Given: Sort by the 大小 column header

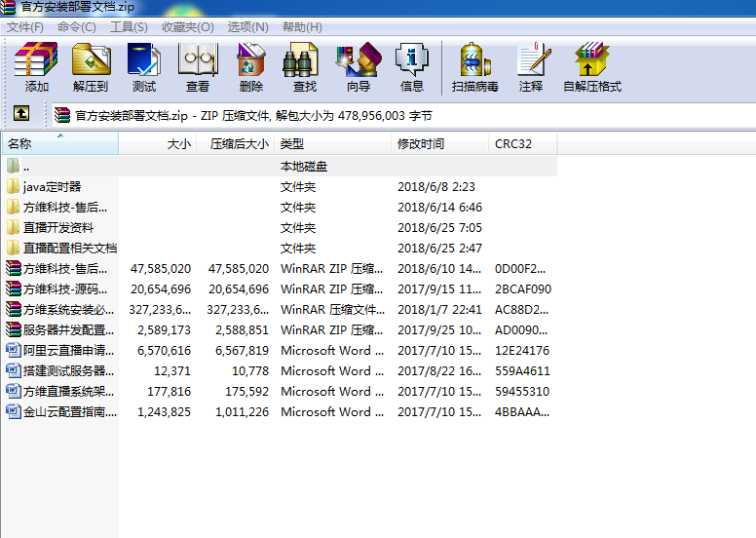Looking at the screenshot, I should coord(158,144).
